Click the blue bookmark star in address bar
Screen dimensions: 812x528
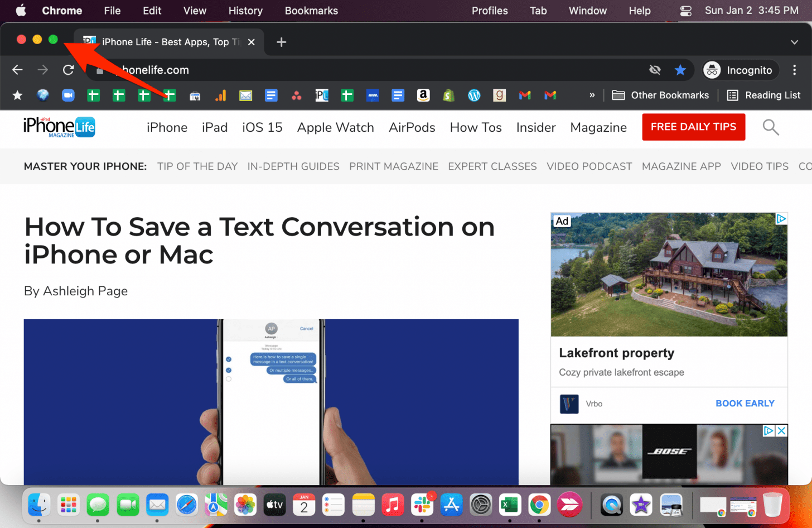(680, 70)
